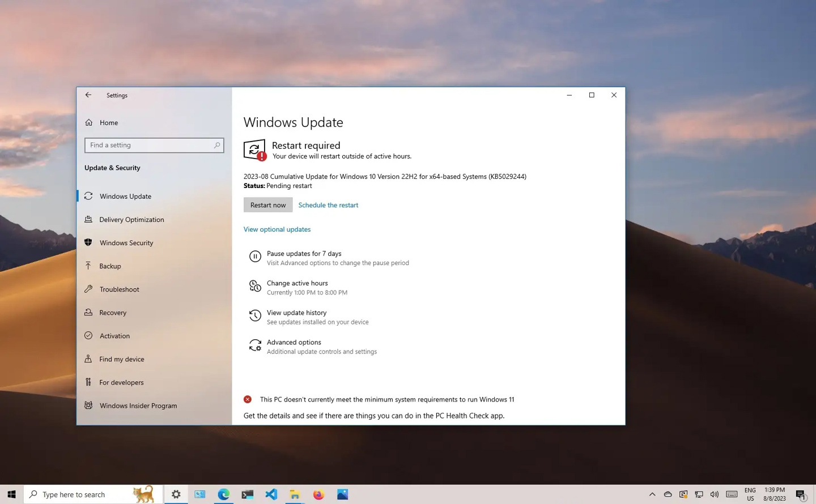816x504 pixels.
Task: Open the Photos app on taskbar
Action: pos(343,494)
